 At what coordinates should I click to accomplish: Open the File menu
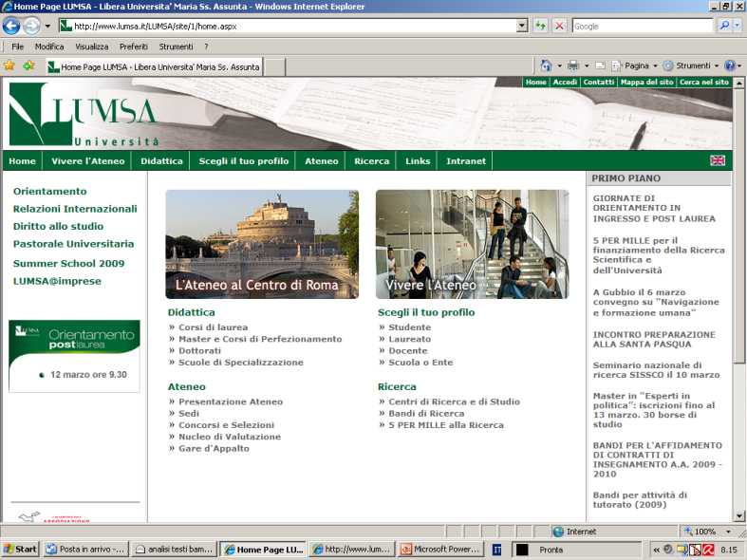[x=18, y=47]
